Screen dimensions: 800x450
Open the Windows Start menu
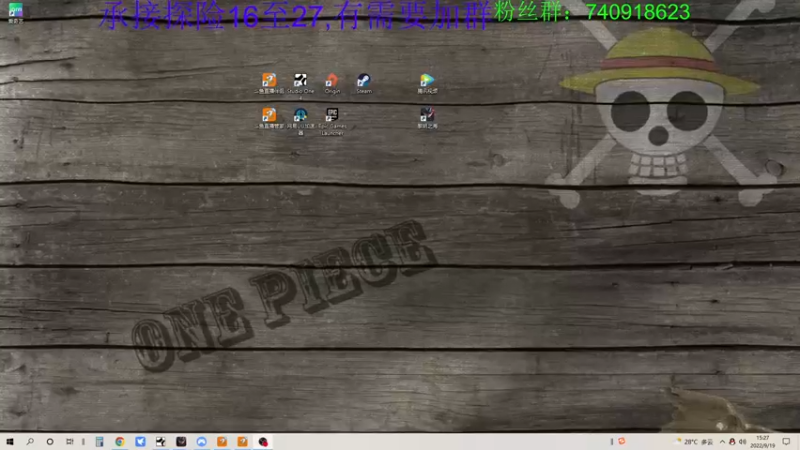click(10, 442)
